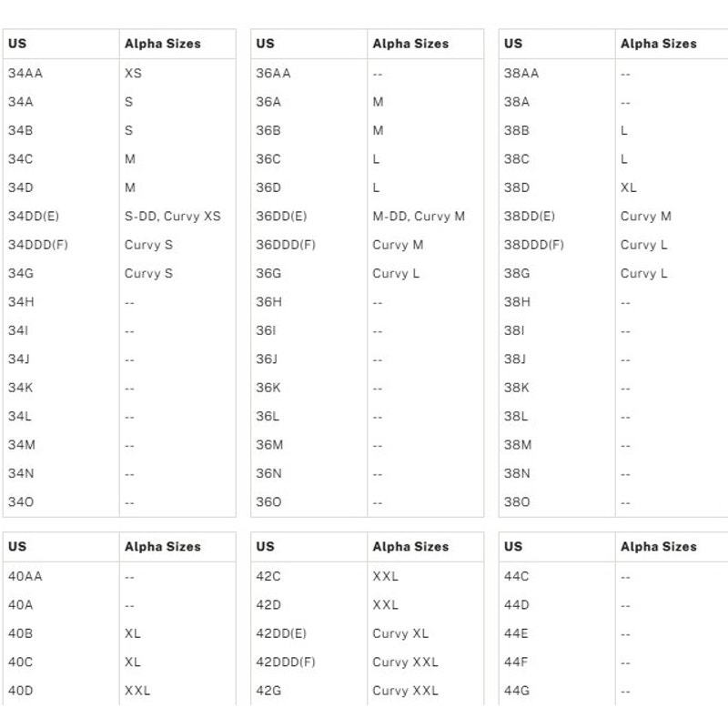Select the 34AA size row
The image size is (728, 728).
point(119,74)
